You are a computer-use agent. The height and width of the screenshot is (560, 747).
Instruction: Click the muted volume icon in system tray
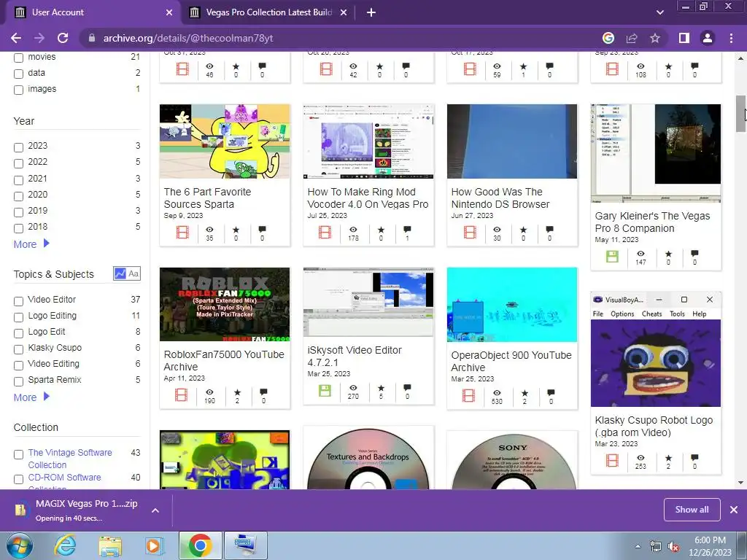[x=673, y=547]
